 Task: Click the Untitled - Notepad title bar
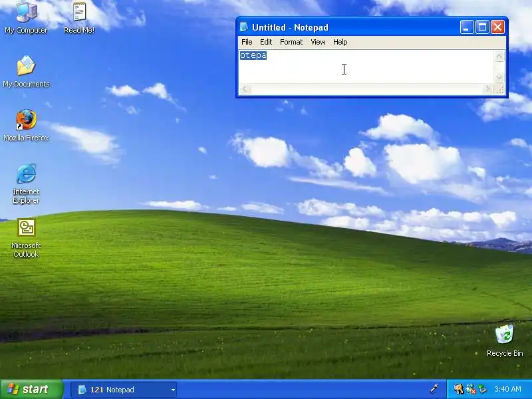[x=372, y=27]
